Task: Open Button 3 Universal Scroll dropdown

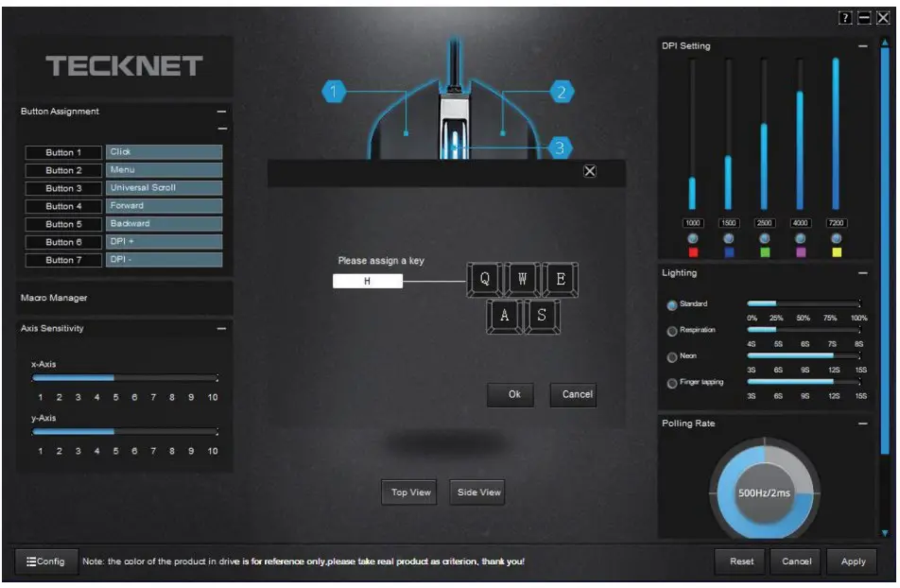Action: point(164,188)
